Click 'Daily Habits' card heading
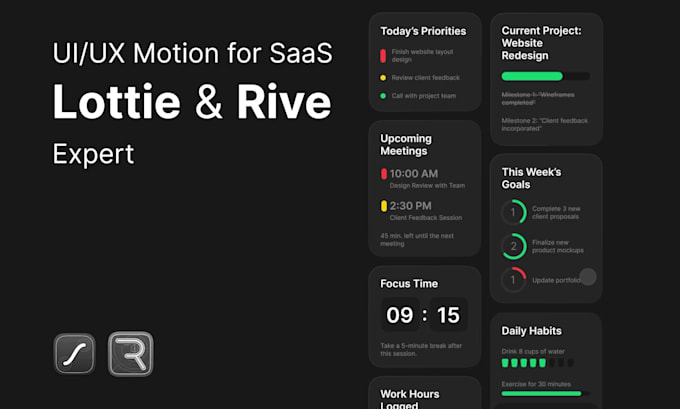 (531, 331)
